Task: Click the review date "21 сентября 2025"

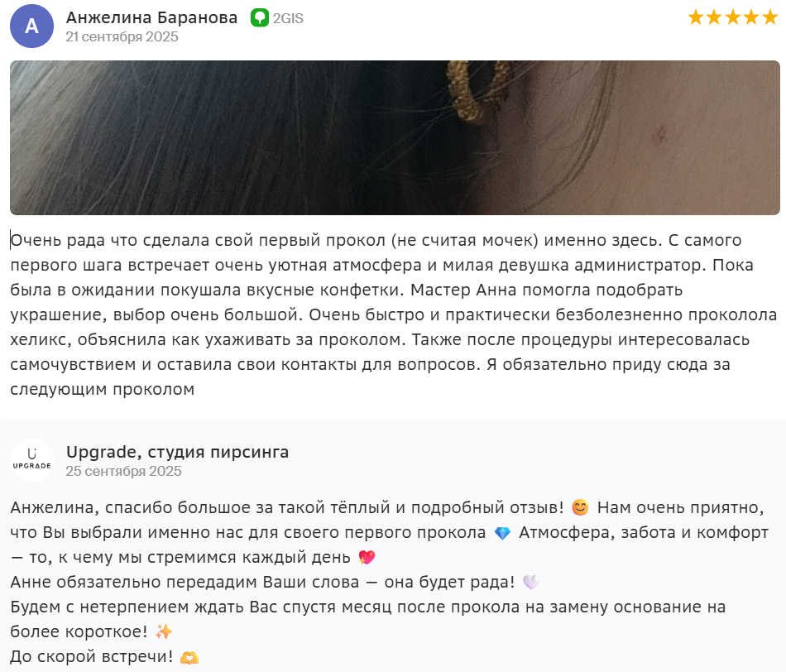Action: (122, 36)
